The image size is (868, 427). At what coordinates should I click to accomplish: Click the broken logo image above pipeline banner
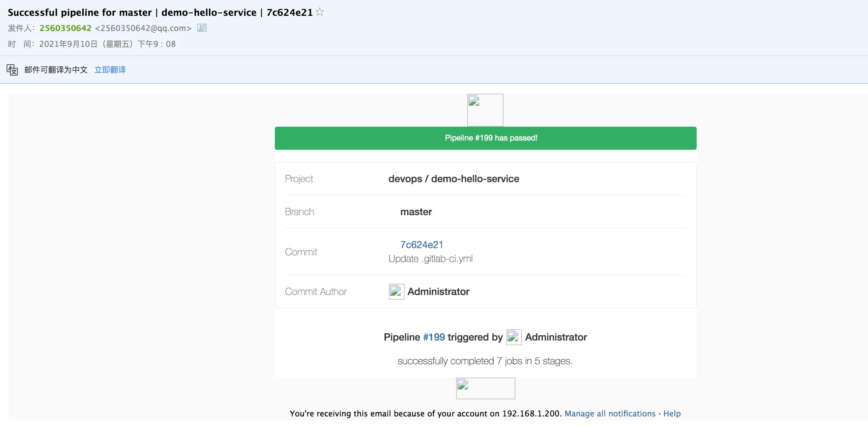[485, 110]
